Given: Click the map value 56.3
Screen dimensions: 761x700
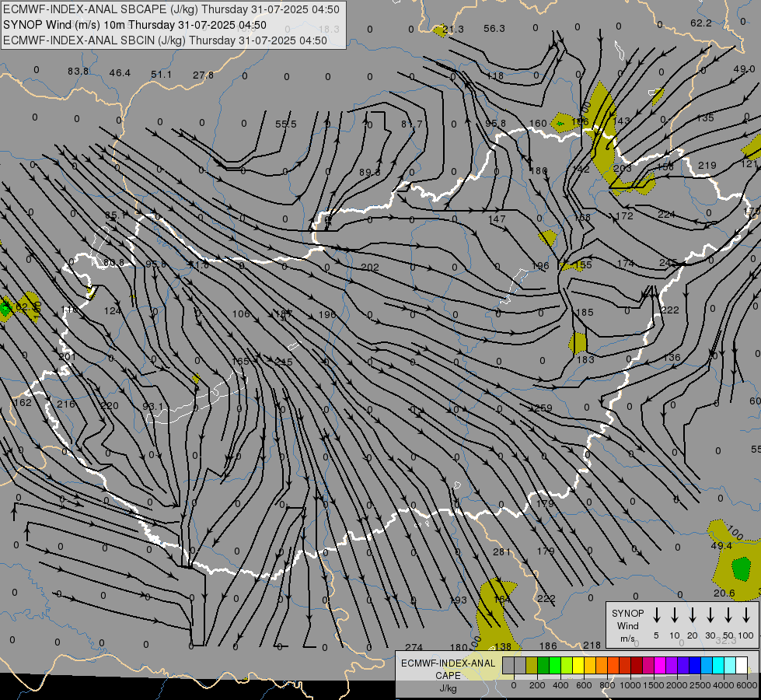Looking at the screenshot, I should [x=494, y=29].
